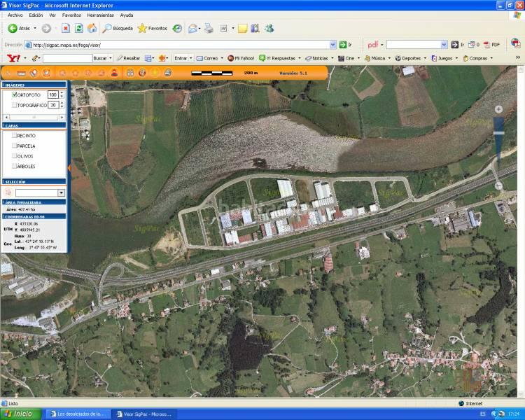Screen dimensions: 525x420
Task: Enable the OLIVOS layer
Action: (15, 156)
